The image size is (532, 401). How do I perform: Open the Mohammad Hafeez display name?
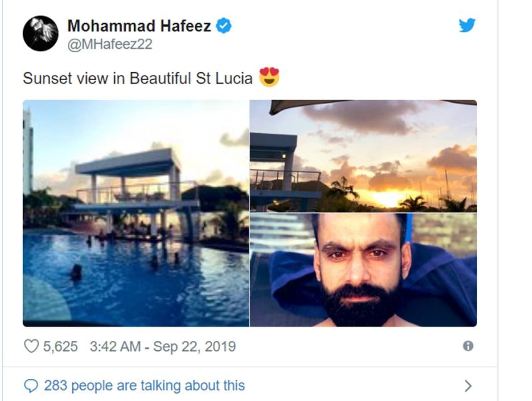(x=139, y=26)
